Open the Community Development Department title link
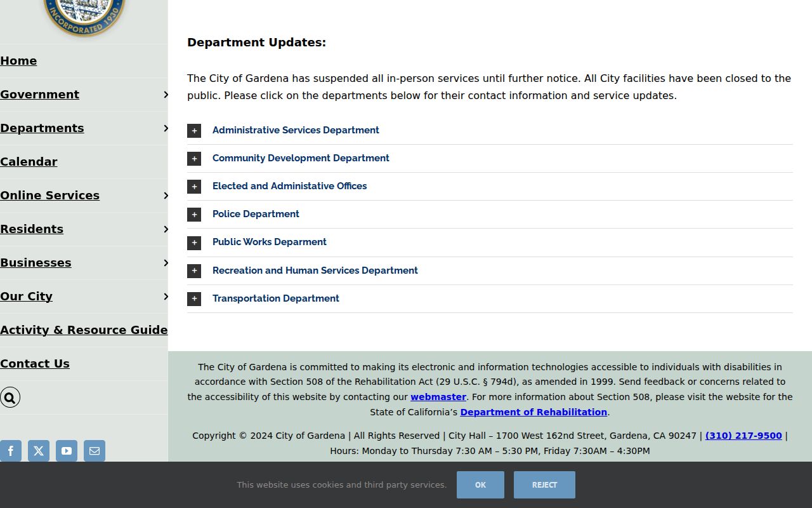This screenshot has width=812, height=508. pos(301,158)
